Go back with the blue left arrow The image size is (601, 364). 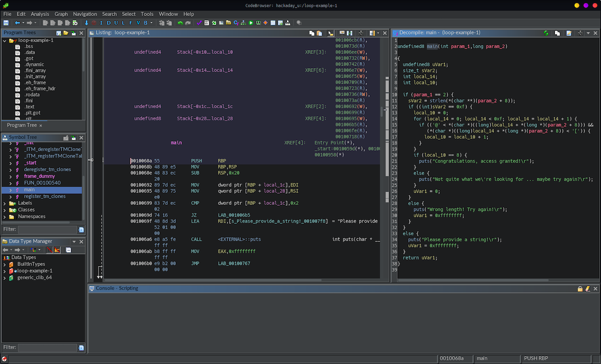pos(17,23)
